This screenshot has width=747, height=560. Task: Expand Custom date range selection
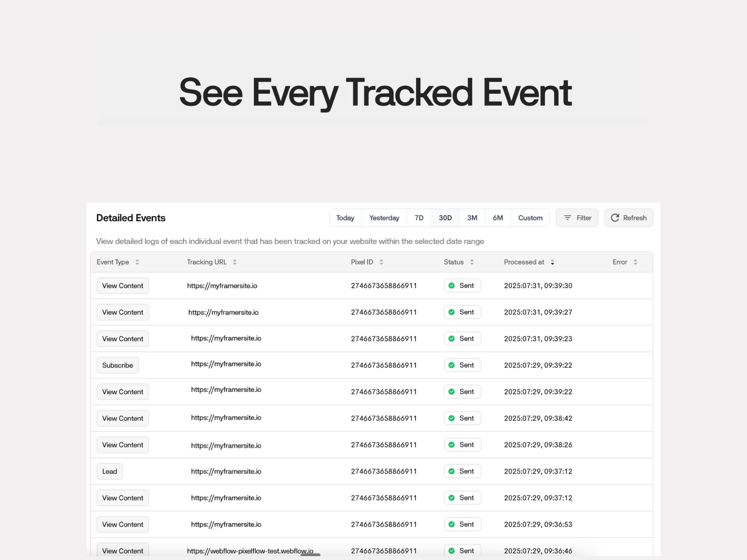pos(530,217)
